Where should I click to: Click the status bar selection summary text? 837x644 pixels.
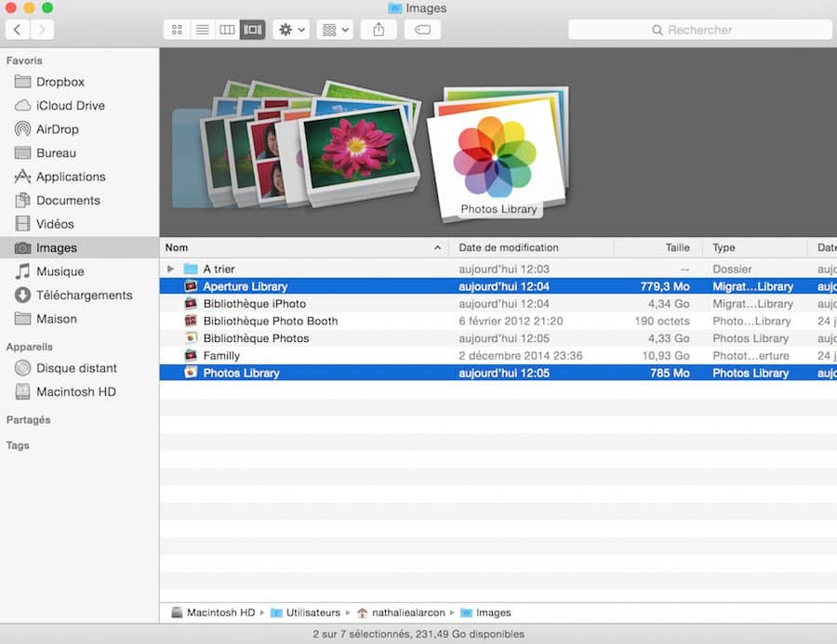[x=418, y=634]
